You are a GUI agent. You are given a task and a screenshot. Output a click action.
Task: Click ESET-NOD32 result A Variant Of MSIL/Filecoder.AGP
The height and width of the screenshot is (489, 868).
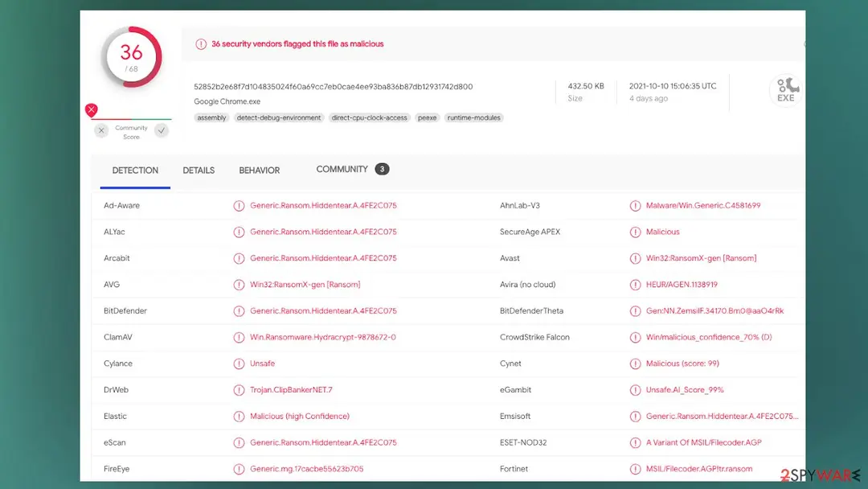[703, 442]
